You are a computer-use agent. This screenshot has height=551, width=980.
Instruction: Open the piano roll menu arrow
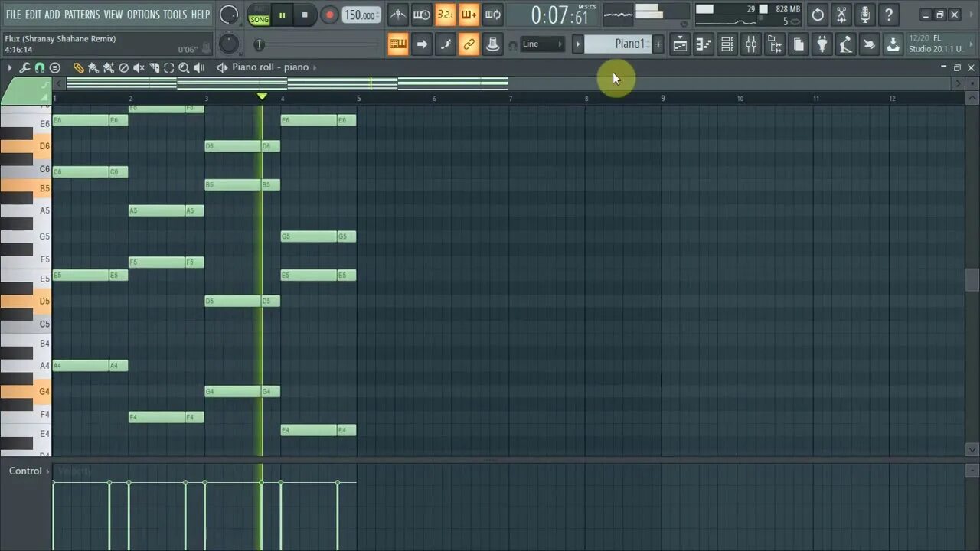10,68
